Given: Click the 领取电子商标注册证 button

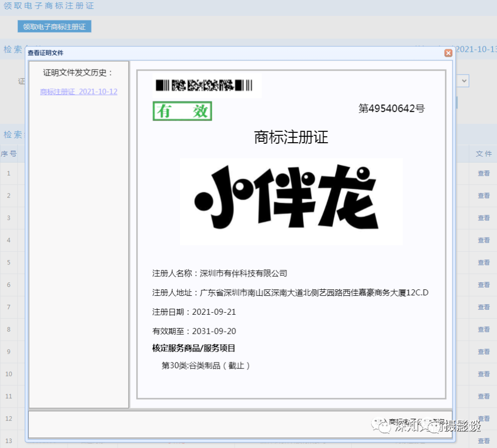Looking at the screenshot, I should pyautogui.click(x=55, y=27).
